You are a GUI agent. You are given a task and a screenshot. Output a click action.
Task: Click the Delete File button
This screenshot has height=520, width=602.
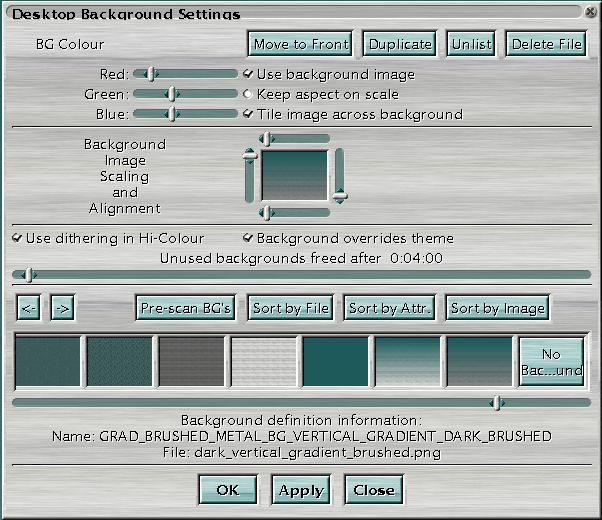click(x=545, y=44)
